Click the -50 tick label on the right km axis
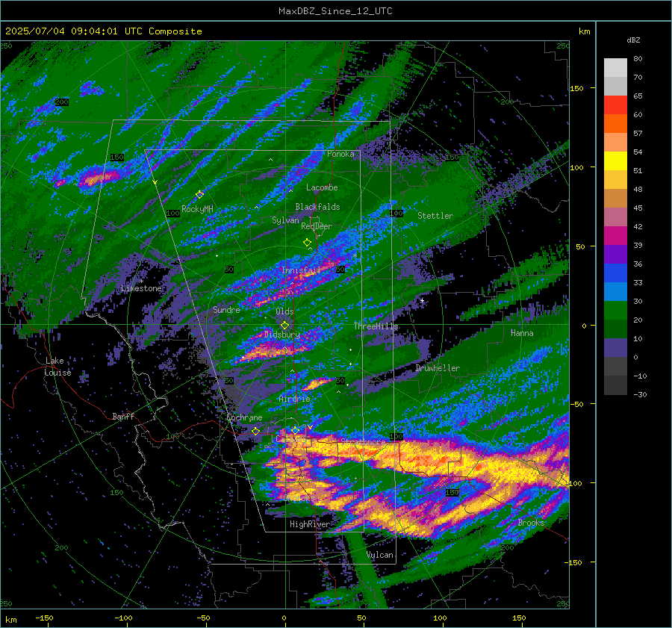This screenshot has width=672, height=628. click(578, 404)
